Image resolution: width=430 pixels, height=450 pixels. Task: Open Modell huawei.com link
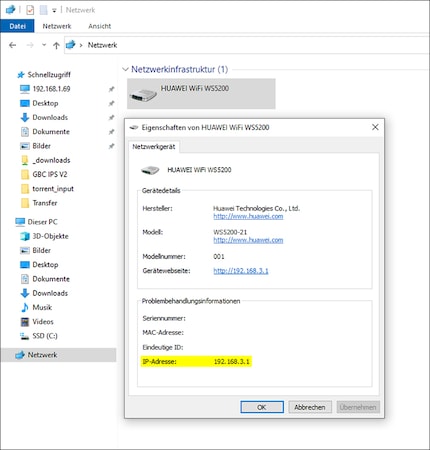248,240
